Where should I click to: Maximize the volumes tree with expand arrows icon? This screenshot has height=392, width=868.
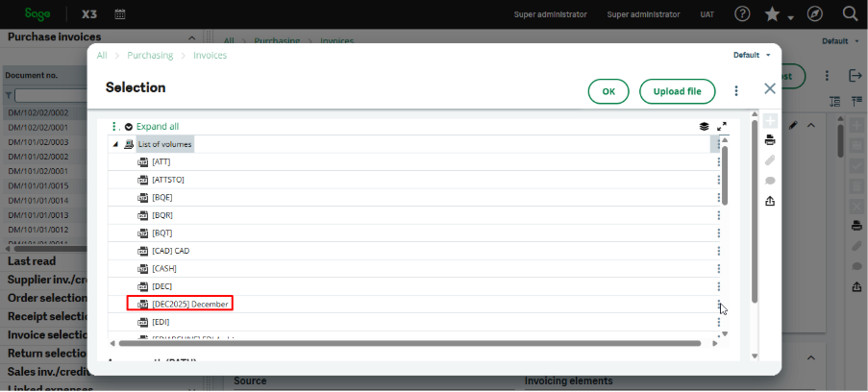[722, 126]
